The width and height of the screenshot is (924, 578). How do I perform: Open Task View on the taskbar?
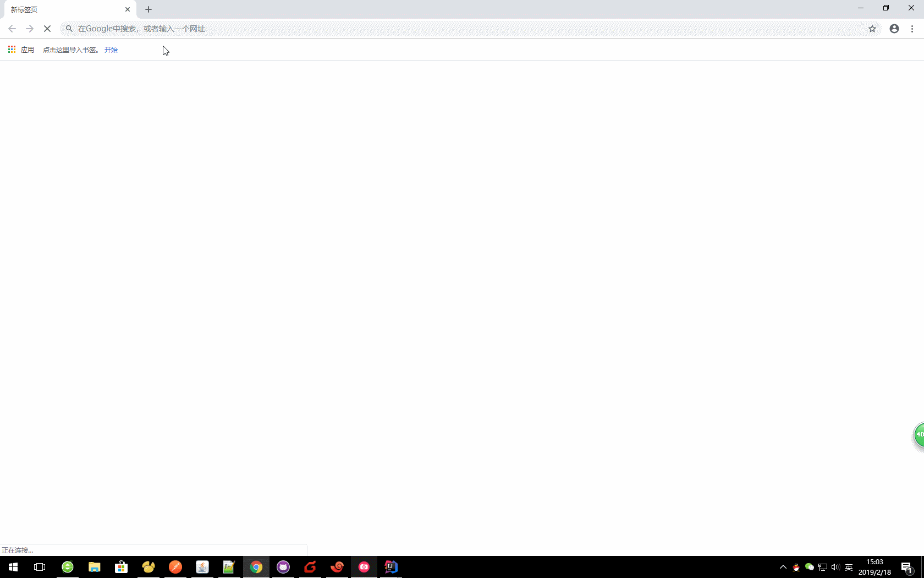(x=40, y=567)
